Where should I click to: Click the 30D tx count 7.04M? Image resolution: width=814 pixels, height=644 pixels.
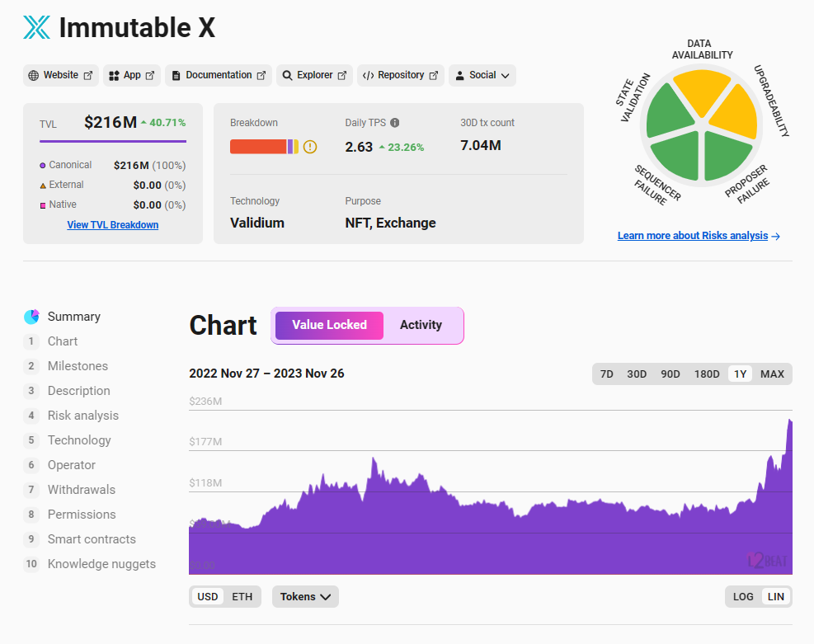click(x=481, y=145)
